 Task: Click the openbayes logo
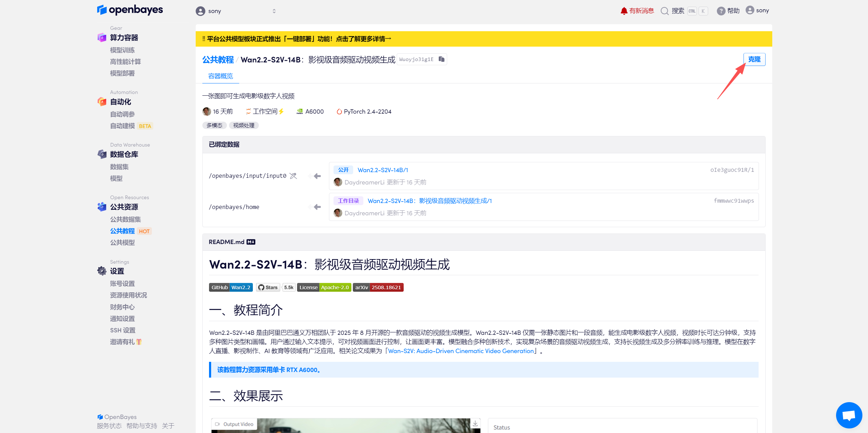coord(130,10)
